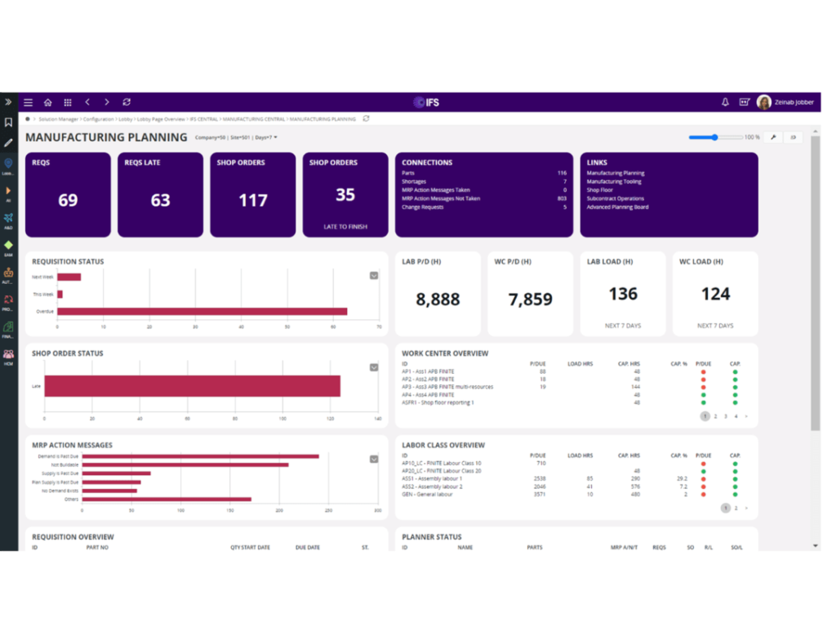This screenshot has width=823, height=644.
Task: Expand the Requisition Status chart options chevron
Action: coord(375,275)
